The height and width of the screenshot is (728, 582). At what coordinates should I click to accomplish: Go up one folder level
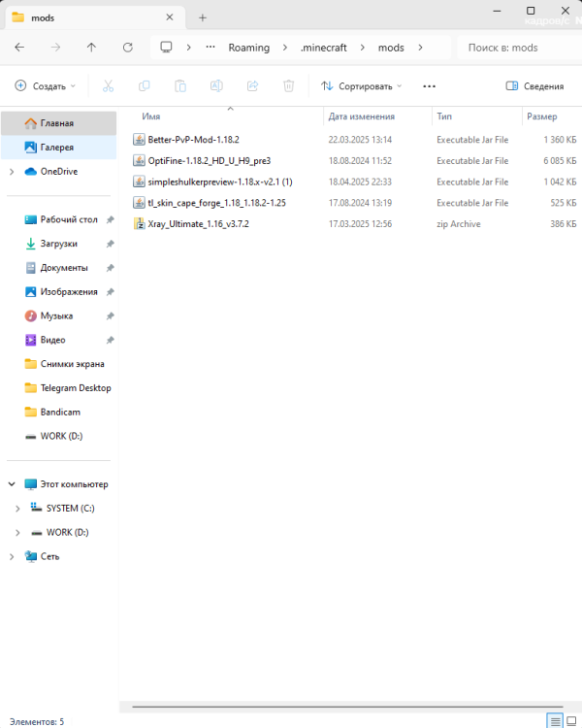[x=91, y=48]
